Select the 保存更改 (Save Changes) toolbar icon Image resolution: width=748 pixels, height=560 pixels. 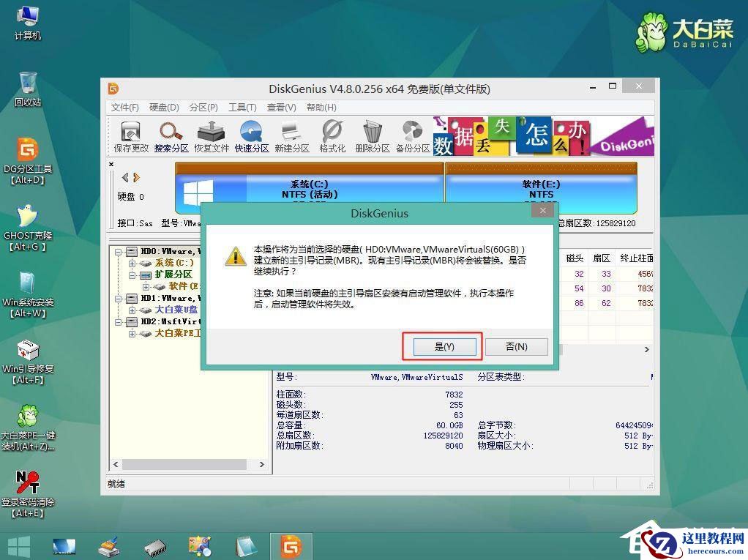130,134
